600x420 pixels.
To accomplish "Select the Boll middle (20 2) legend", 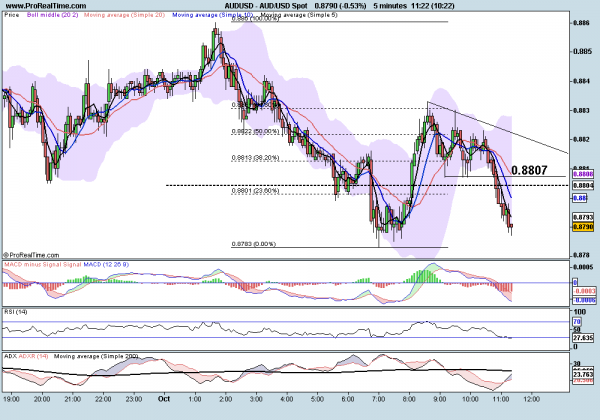I will click(x=52, y=15).
